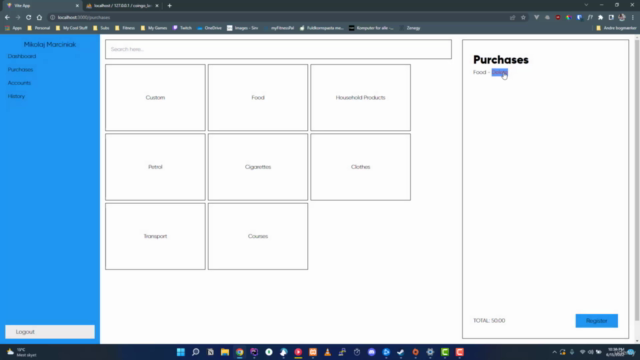Select the Courses category card
Image resolution: width=640 pixels, height=360 pixels.
[258, 236]
